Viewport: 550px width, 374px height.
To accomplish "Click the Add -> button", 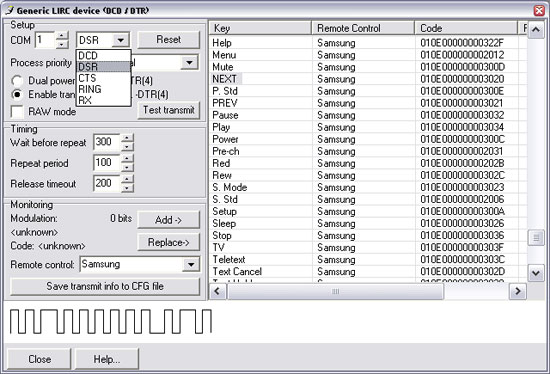I will click(x=169, y=220).
